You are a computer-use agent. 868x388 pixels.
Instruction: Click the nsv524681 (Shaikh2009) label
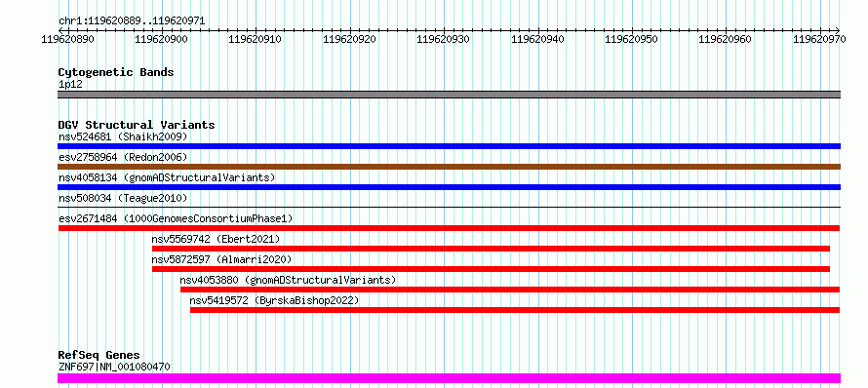click(x=123, y=136)
